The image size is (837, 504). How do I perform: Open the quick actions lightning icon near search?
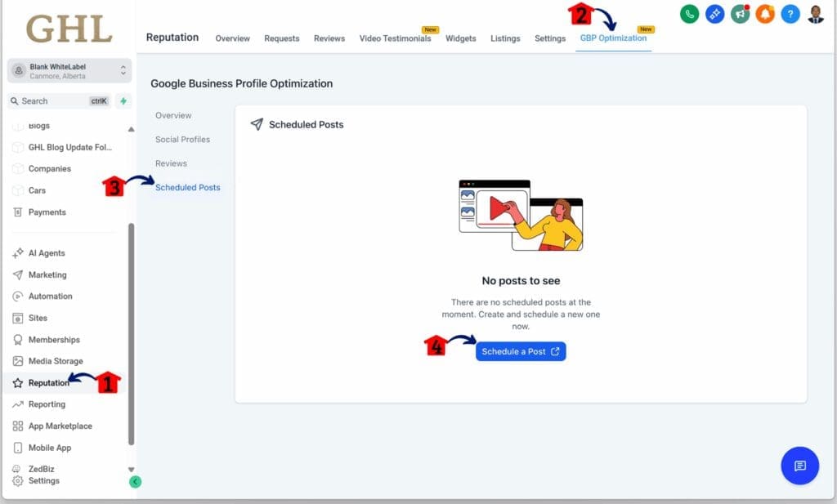123,100
